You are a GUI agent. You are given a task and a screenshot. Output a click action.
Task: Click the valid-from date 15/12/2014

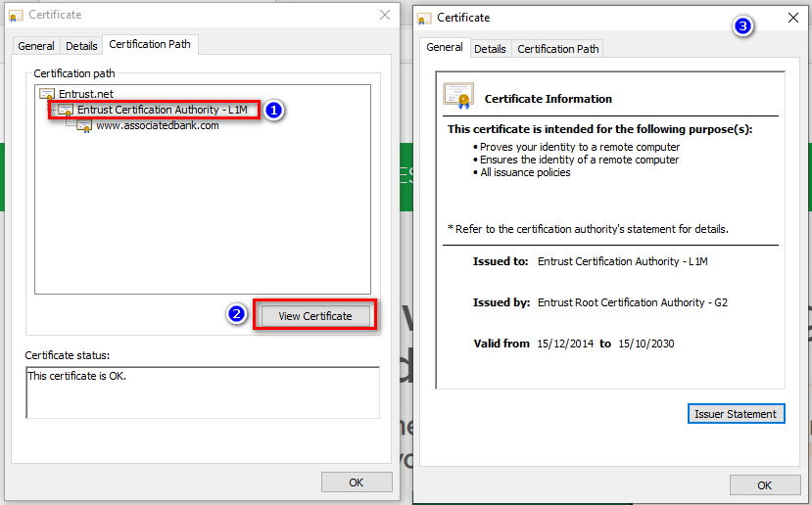pyautogui.click(x=565, y=344)
